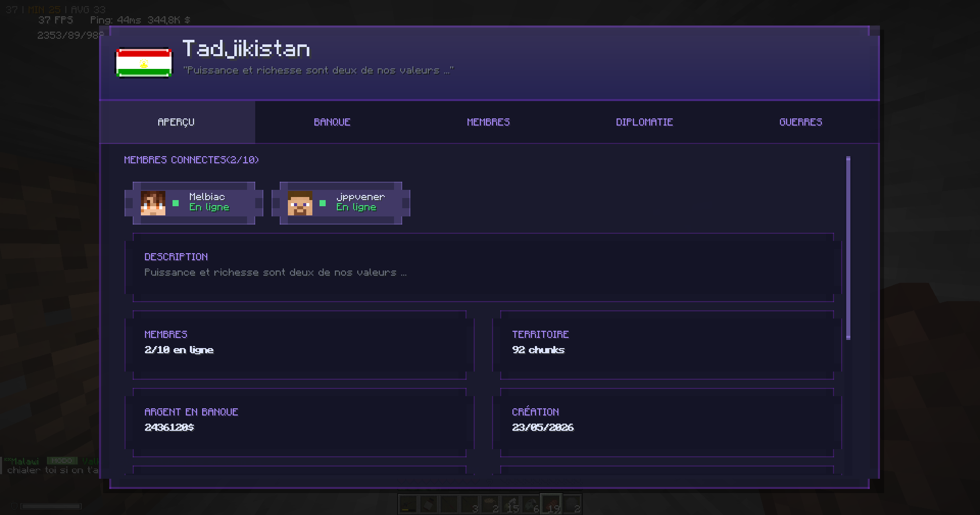
Task: Click the ARGENT EN BANQUE card
Action: click(x=300, y=423)
